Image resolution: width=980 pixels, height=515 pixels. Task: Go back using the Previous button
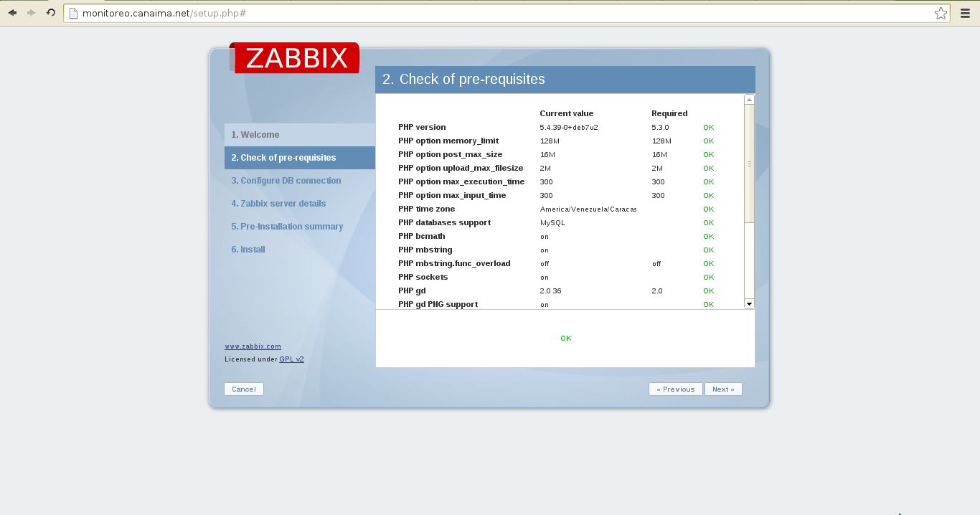(675, 389)
